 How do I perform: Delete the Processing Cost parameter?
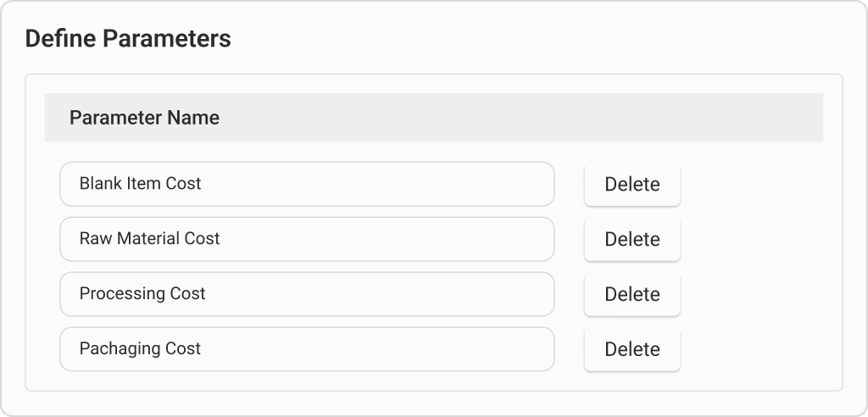632,295
